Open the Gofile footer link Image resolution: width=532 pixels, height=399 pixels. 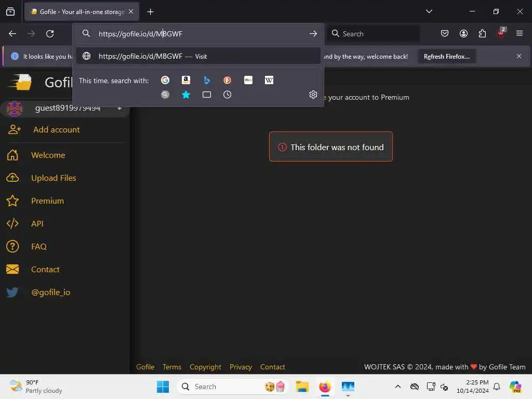[x=145, y=367]
